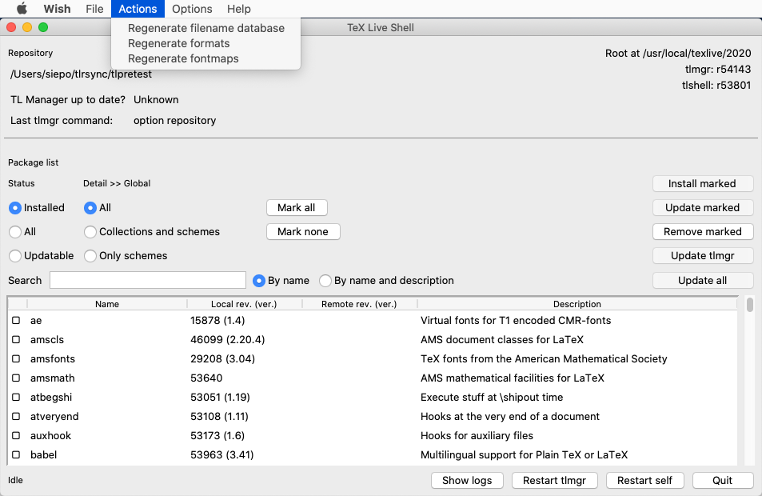Open the Options menu
Screen dimensions: 762x496
pyautogui.click(x=192, y=9)
